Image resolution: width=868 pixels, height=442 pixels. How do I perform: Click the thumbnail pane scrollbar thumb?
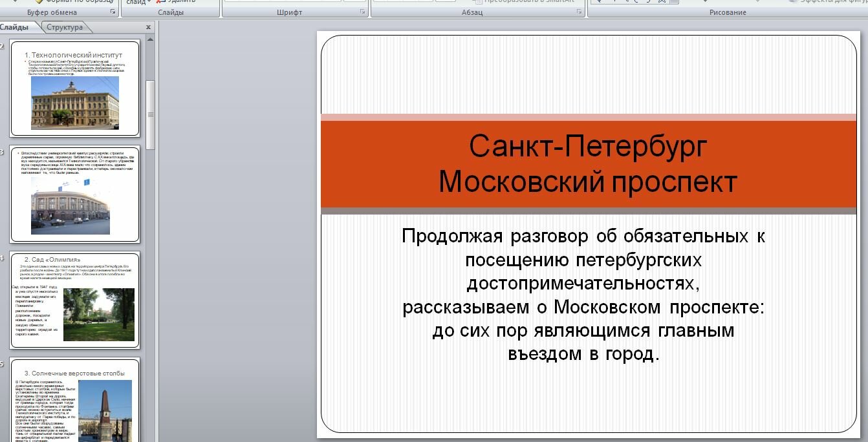[151, 114]
